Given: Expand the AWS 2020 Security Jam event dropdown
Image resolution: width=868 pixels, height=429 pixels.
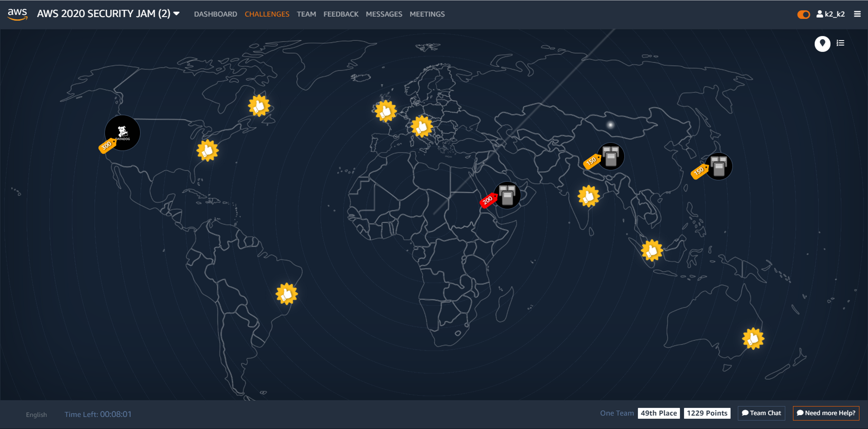Looking at the screenshot, I should (x=176, y=14).
